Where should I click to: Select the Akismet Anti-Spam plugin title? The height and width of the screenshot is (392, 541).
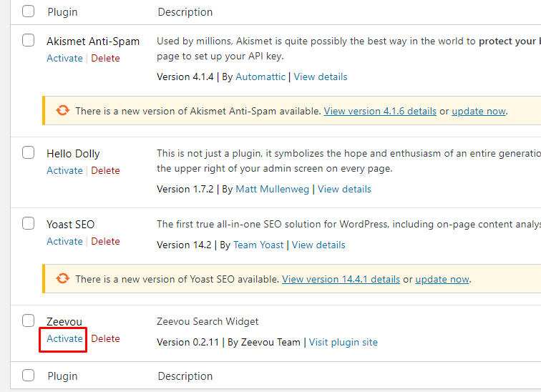[x=93, y=41]
